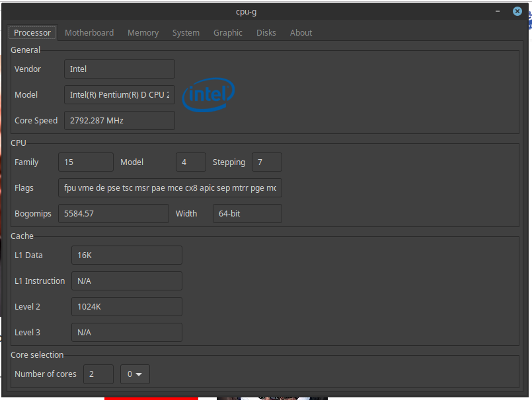Select core number dropdown showing 0

point(135,374)
